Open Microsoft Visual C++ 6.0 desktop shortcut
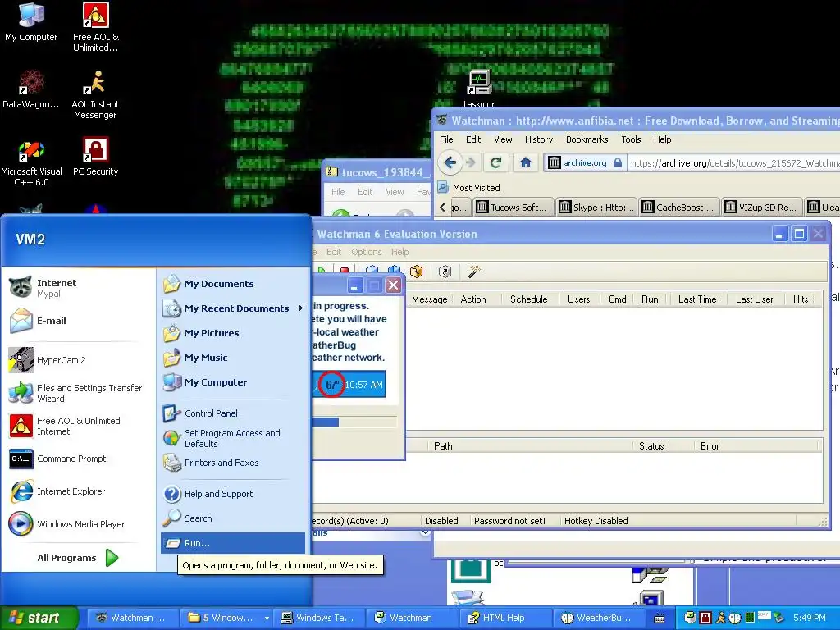The image size is (840, 630). (31, 162)
